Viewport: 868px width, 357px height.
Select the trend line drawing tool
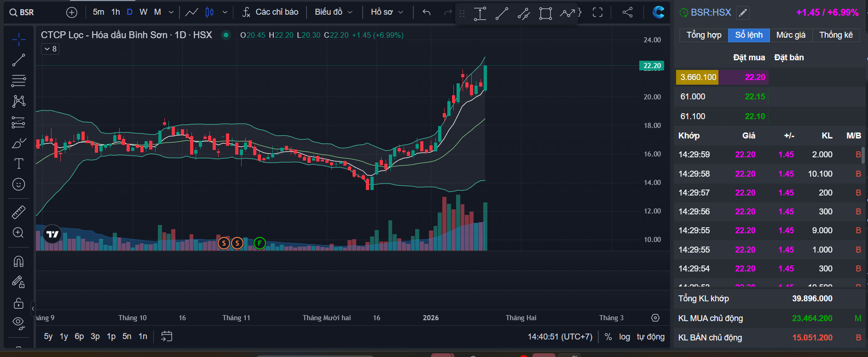coord(18,60)
